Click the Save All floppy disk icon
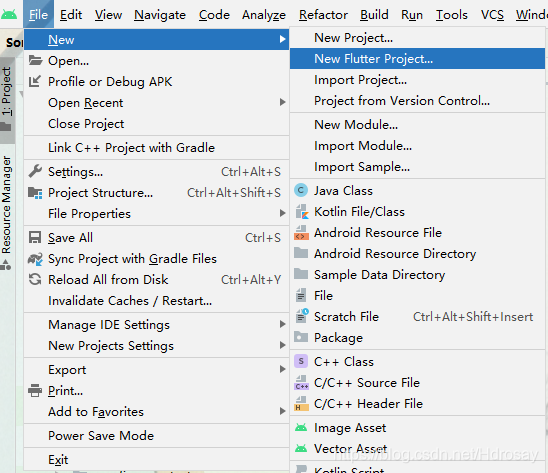Screen dimensions: 548x473 pos(35,237)
